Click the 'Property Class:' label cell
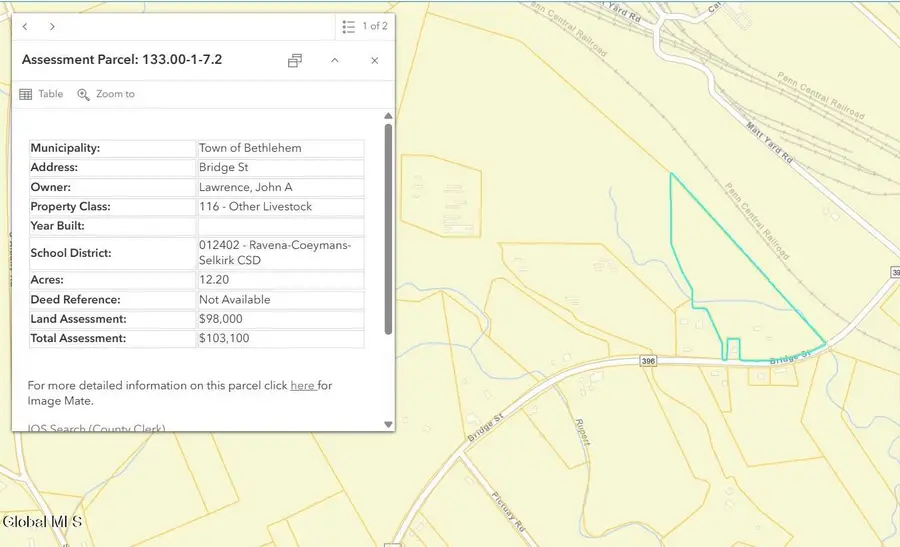The height and width of the screenshot is (547, 900). 112,207
